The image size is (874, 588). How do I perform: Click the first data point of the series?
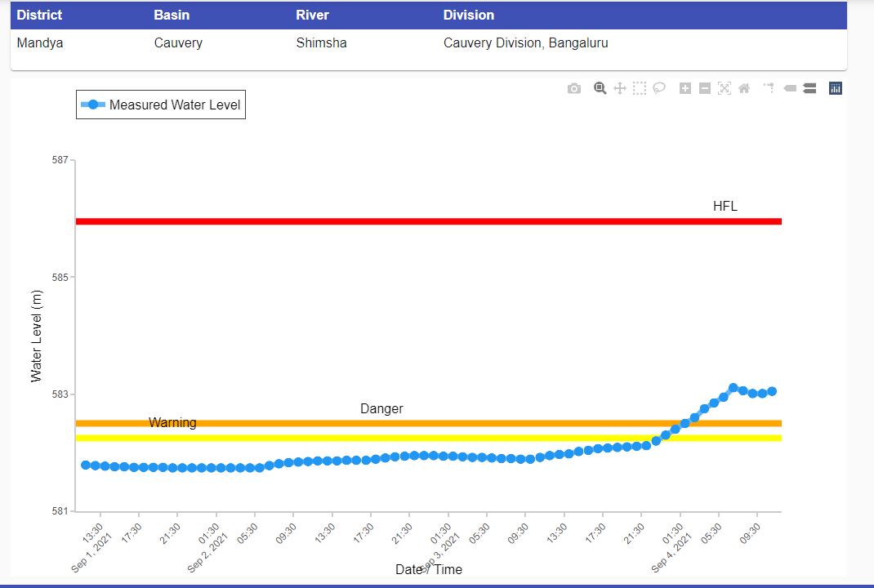[x=85, y=465]
